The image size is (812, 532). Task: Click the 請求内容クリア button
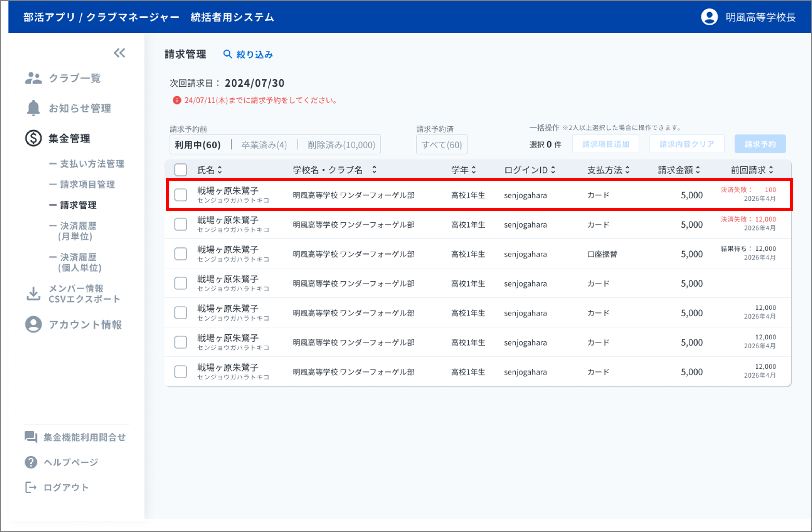point(687,144)
